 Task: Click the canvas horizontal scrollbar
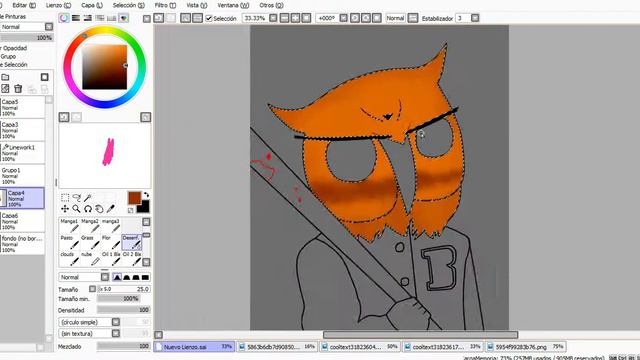click(x=420, y=335)
